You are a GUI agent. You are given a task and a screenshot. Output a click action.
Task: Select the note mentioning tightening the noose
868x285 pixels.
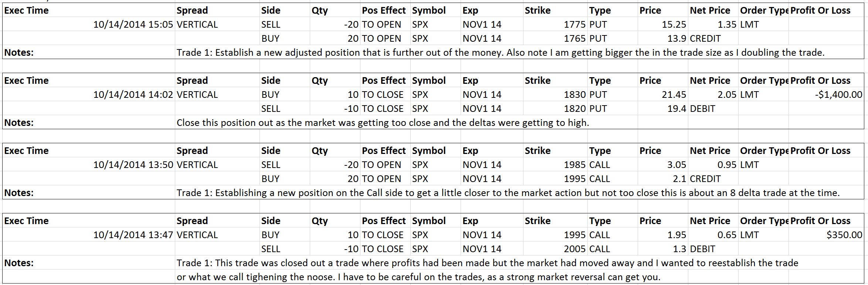point(487,270)
